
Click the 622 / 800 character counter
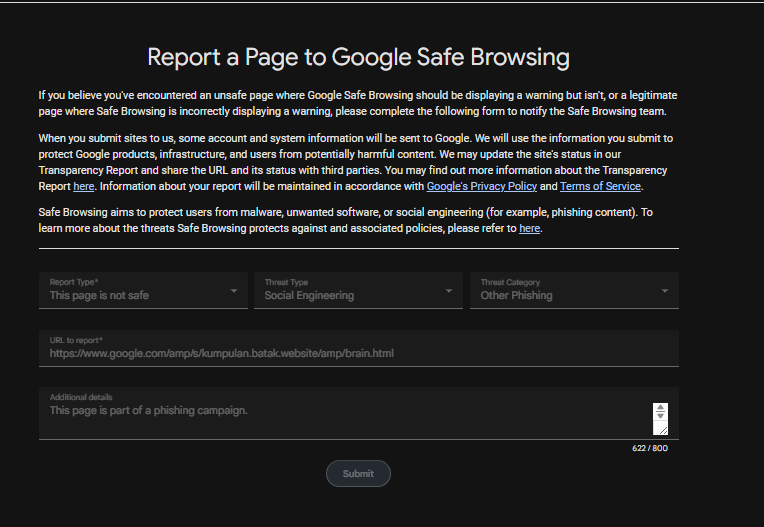click(x=650, y=448)
